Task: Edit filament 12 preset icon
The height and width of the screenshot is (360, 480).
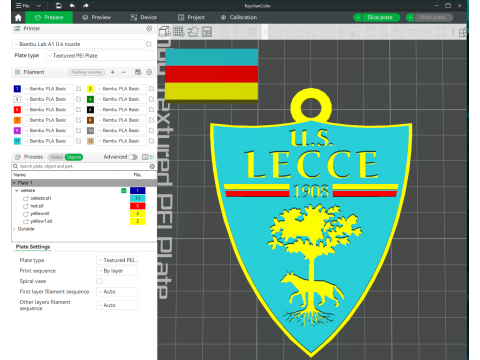Action: click(x=152, y=141)
